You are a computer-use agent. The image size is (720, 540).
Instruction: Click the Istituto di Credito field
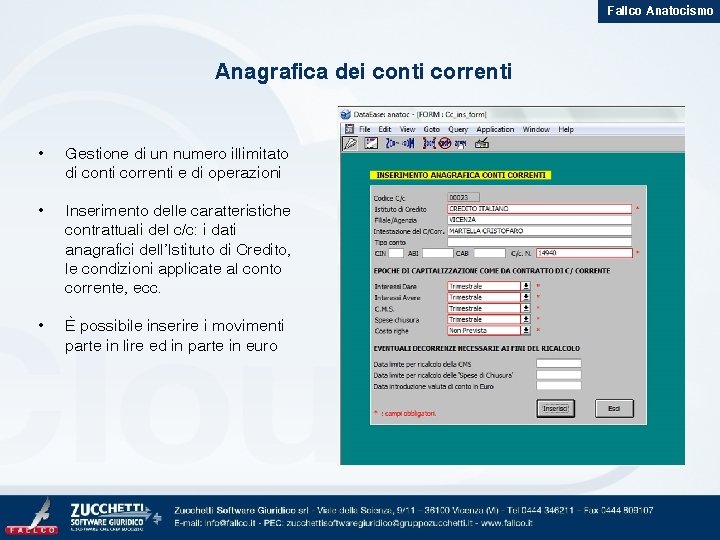(x=540, y=208)
